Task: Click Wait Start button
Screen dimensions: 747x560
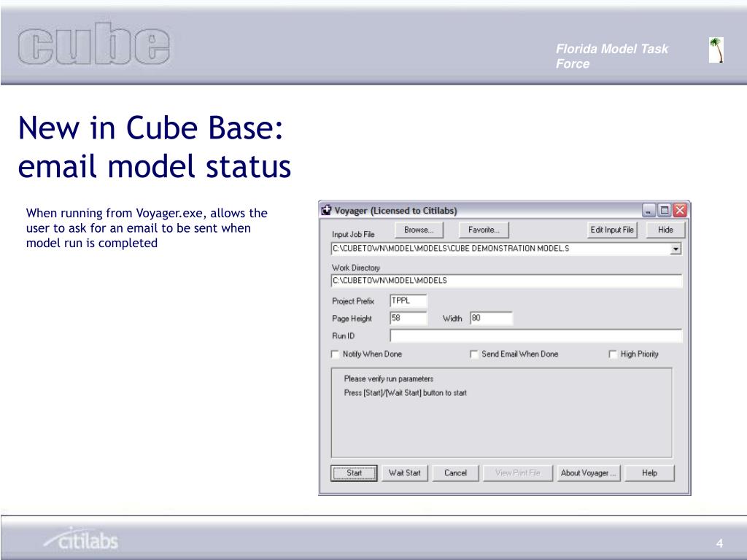Action: (404, 472)
